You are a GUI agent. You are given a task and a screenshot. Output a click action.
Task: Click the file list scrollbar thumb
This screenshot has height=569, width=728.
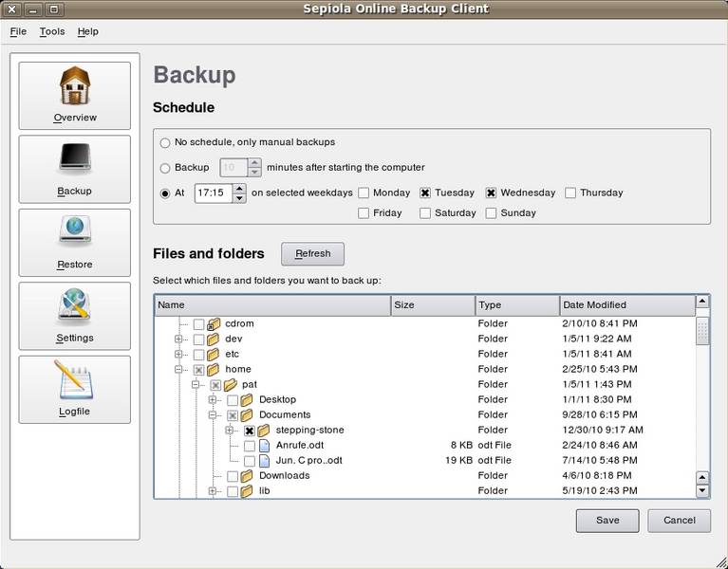point(702,331)
